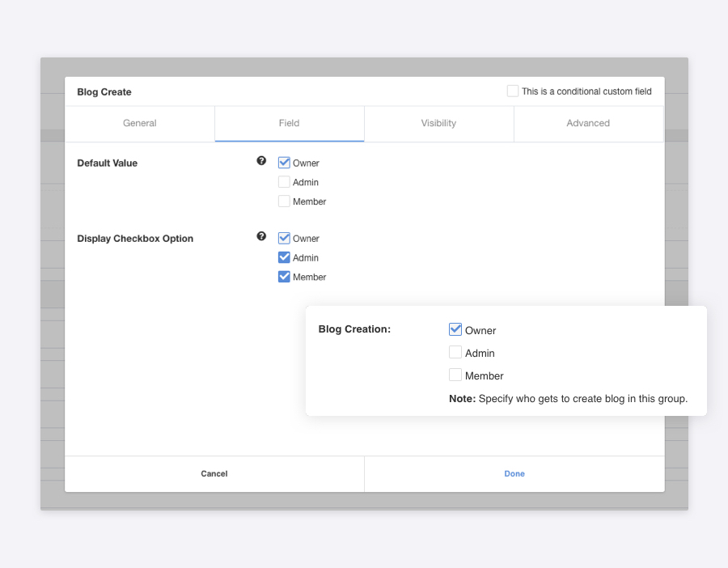Check Admin in Blog Creation preview
728x568 pixels.
(x=455, y=353)
